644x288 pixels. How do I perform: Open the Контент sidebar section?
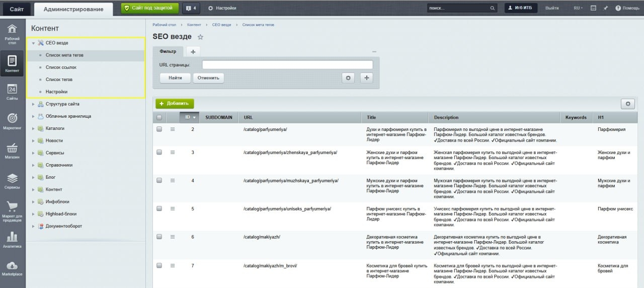(x=13, y=64)
